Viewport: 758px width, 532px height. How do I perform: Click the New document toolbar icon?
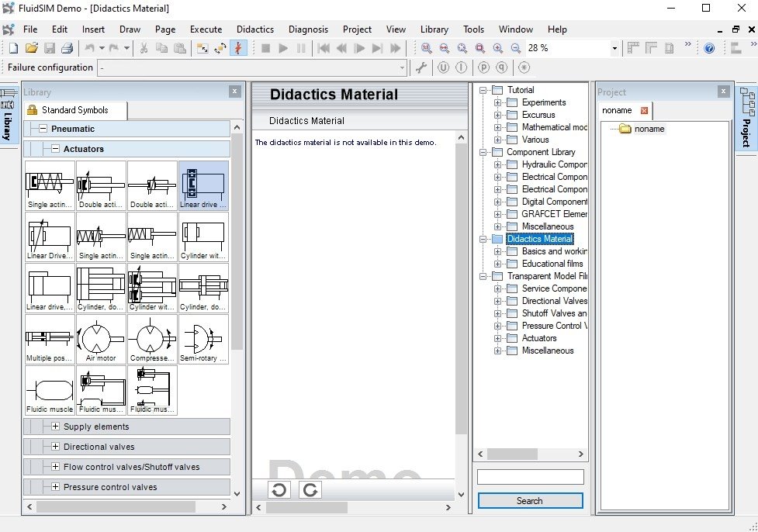point(13,48)
